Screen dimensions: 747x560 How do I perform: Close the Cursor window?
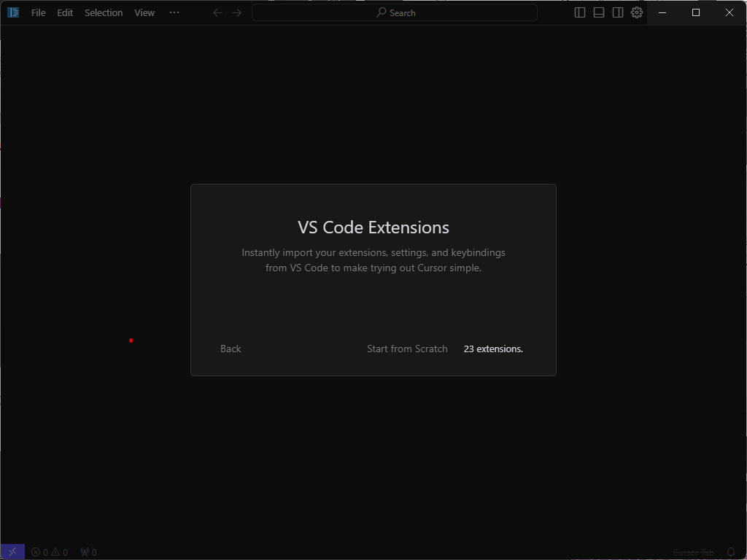pos(729,13)
